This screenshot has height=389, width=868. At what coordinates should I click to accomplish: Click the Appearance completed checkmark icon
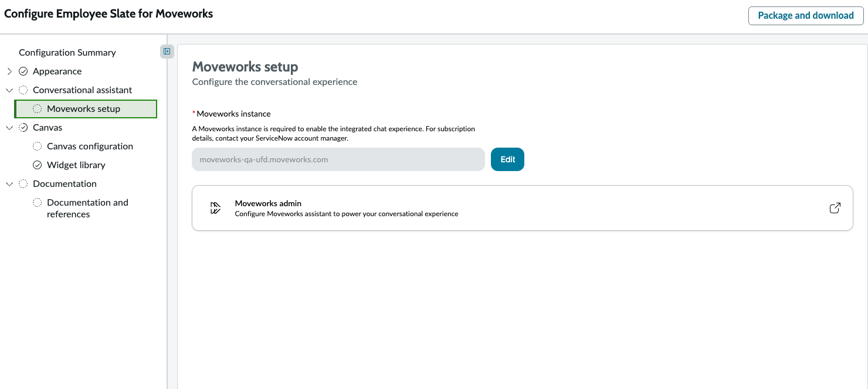[23, 71]
